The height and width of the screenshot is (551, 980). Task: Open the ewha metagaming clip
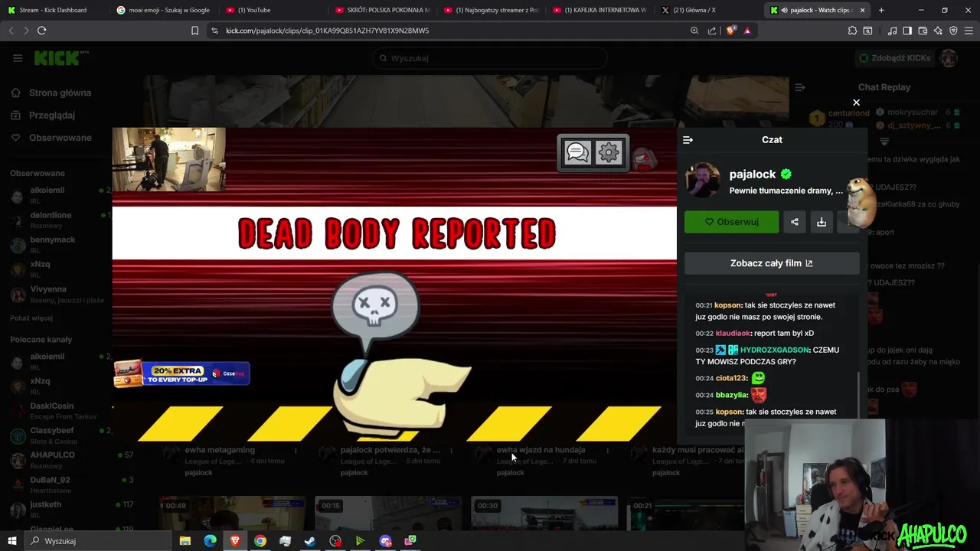point(219,450)
